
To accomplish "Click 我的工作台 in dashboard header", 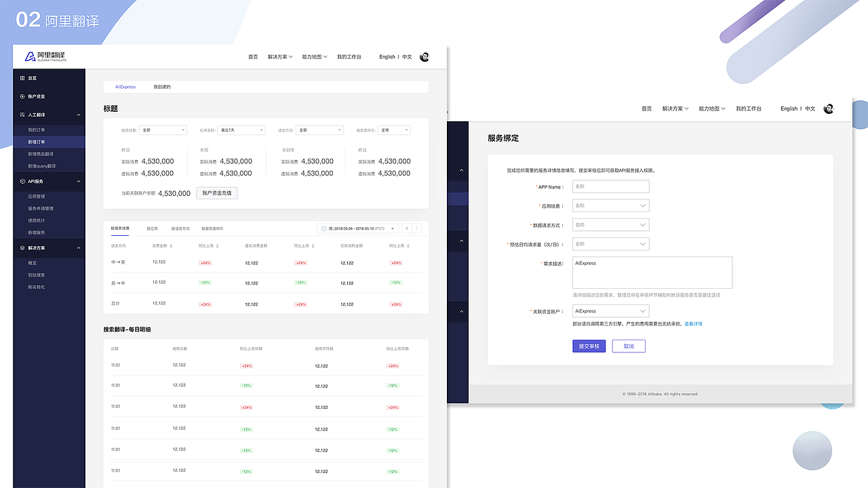I will (349, 57).
